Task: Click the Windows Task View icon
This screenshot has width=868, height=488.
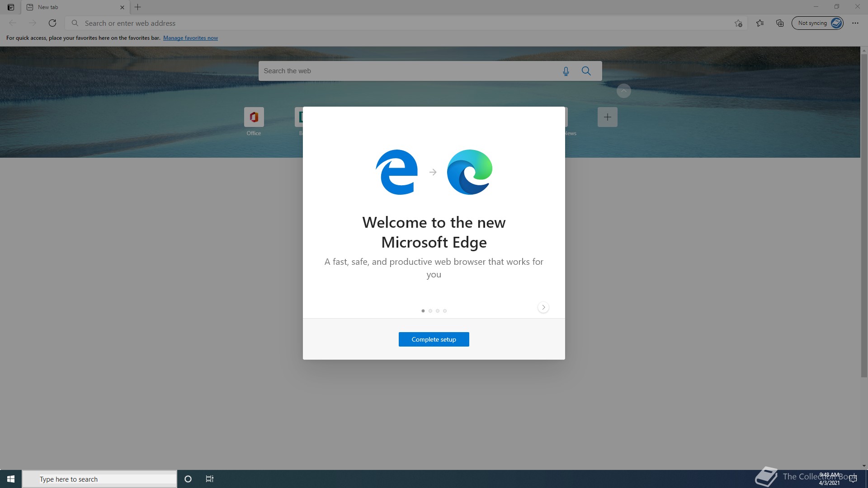Action: coord(209,479)
